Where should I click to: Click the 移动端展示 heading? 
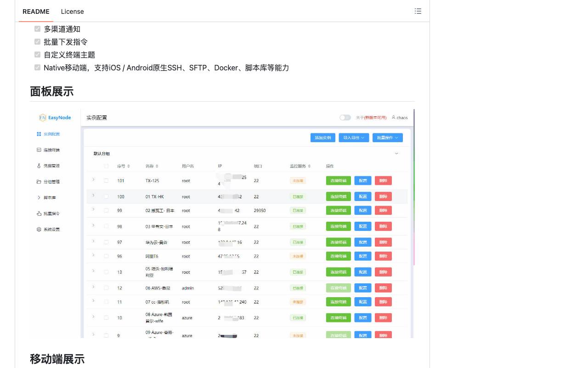coord(57,359)
